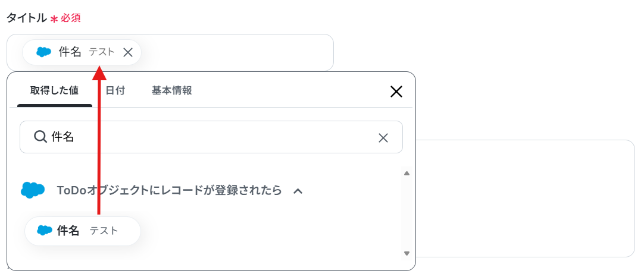Click the text area behind the popup
Image resolution: width=644 pixels, height=274 pixels.
525,199
